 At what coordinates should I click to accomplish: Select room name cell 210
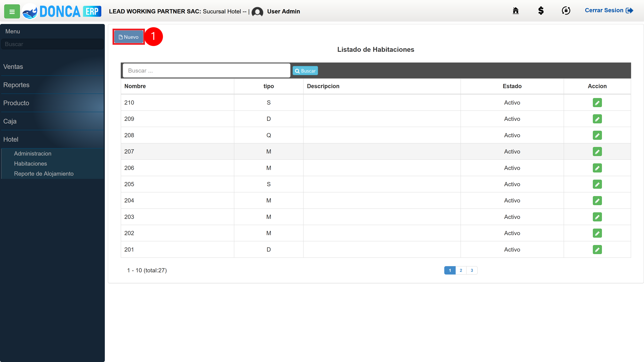[x=177, y=103]
